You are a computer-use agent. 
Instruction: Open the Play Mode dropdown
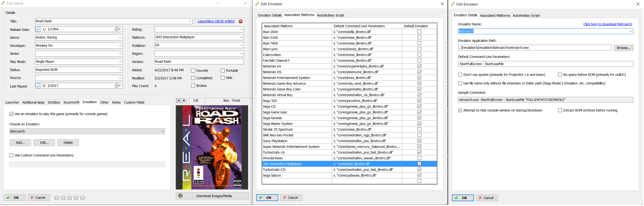pyautogui.click(x=120, y=61)
